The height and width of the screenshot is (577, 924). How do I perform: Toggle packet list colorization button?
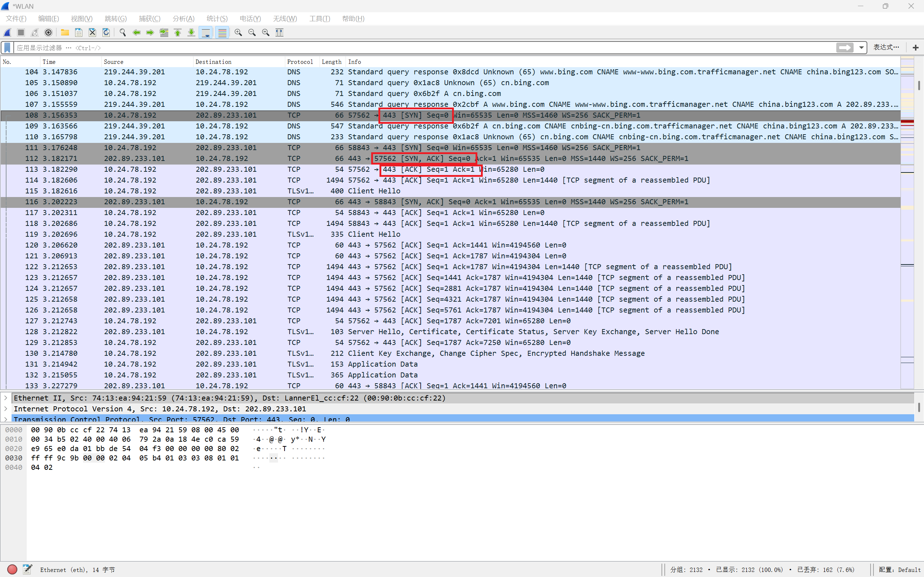pyautogui.click(x=222, y=32)
